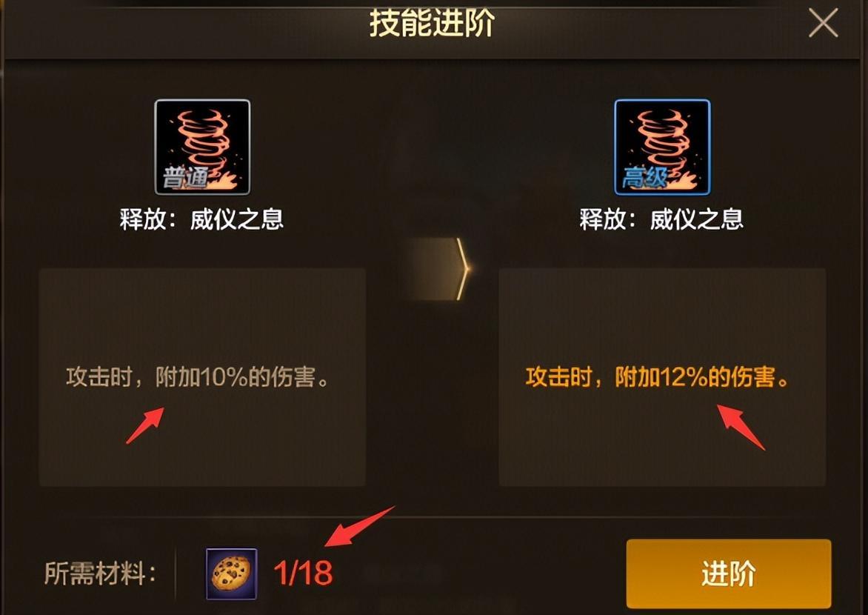Click the 进阶 button

(729, 574)
